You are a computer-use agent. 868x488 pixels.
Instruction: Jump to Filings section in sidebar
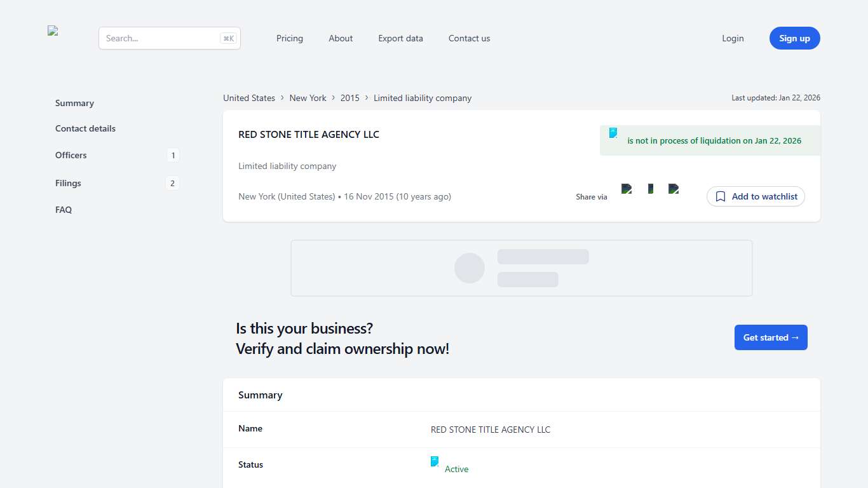(x=68, y=183)
